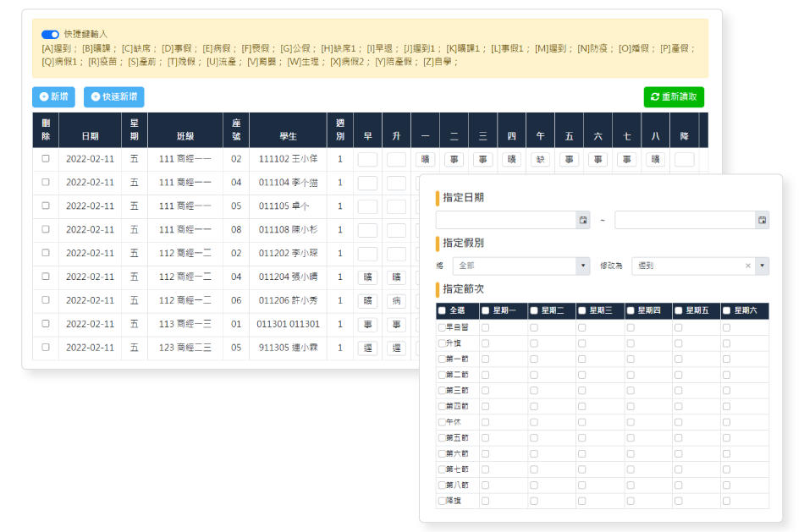Click the start date input field
The image size is (804, 532).
pos(506,220)
